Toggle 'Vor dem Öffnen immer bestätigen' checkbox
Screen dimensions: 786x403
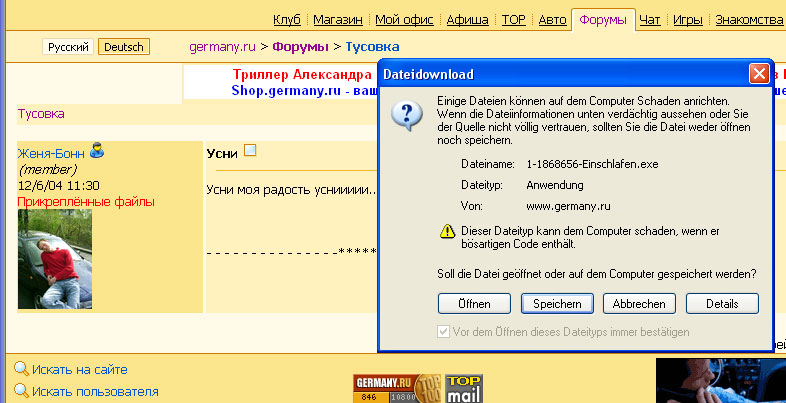point(443,332)
